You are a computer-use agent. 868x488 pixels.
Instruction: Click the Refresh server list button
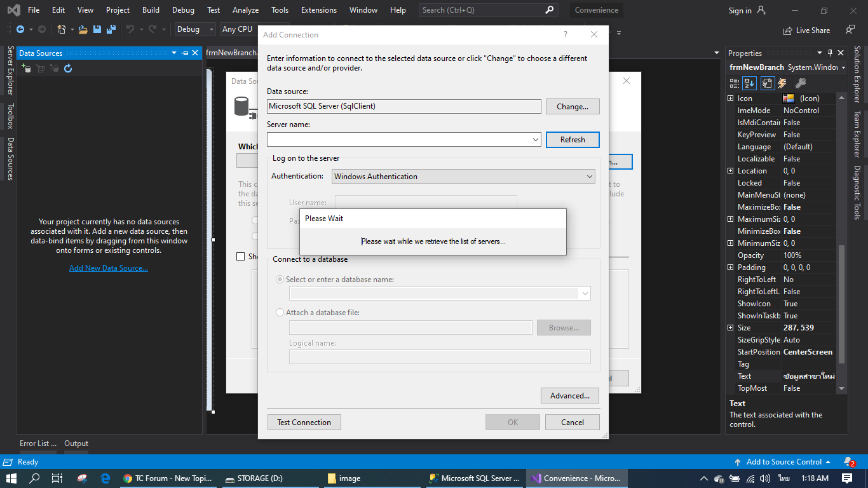tap(573, 140)
